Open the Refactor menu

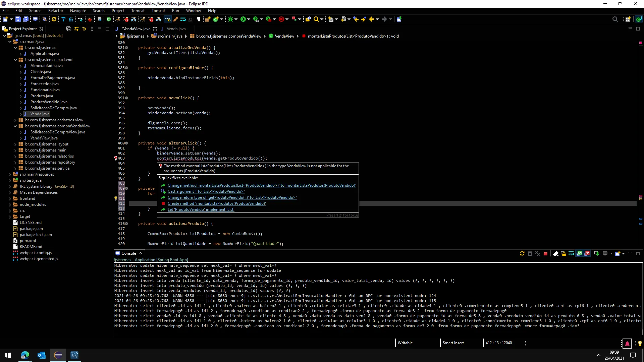coord(55,11)
